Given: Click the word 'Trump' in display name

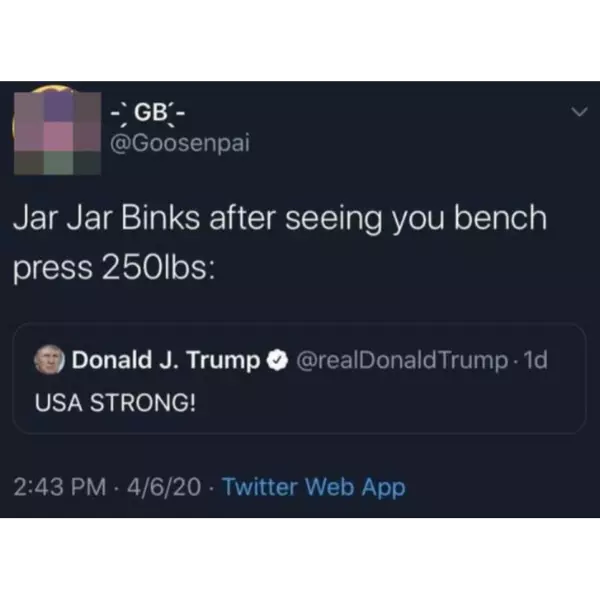Looking at the screenshot, I should pyautogui.click(x=223, y=361).
